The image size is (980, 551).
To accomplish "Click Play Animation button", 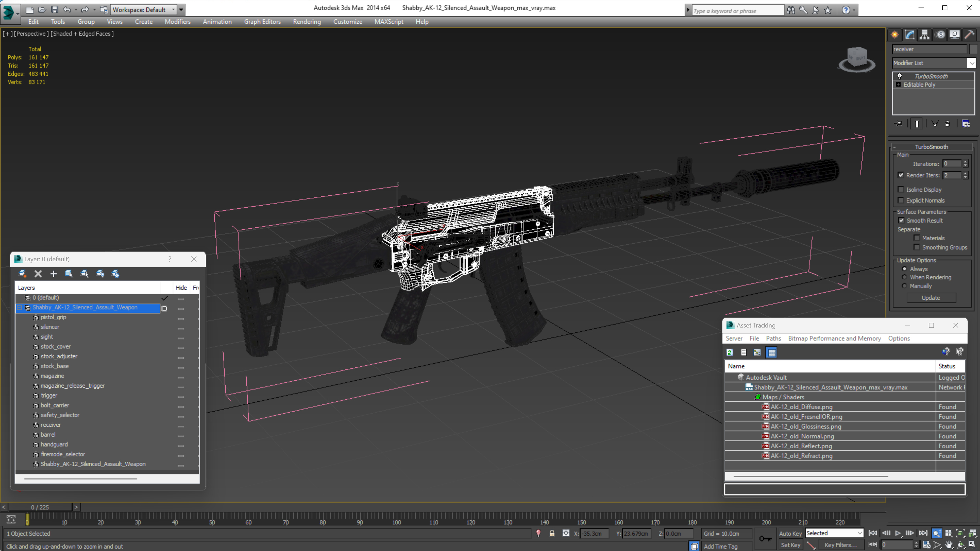I will coord(898,533).
